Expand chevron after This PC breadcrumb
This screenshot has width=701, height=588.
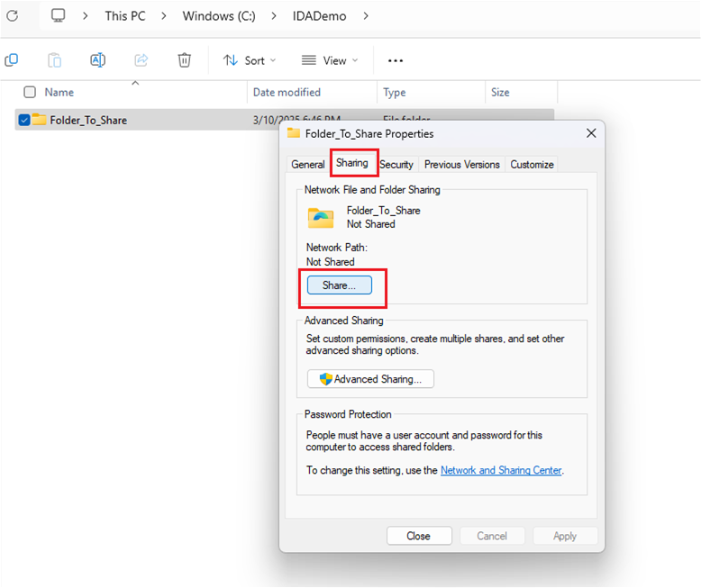point(164,16)
